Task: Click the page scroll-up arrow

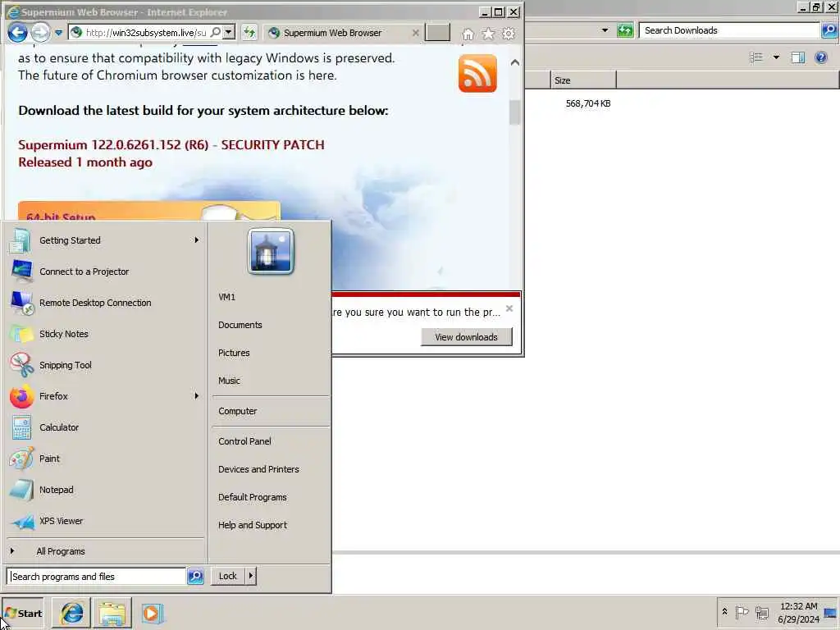Action: coord(515,62)
